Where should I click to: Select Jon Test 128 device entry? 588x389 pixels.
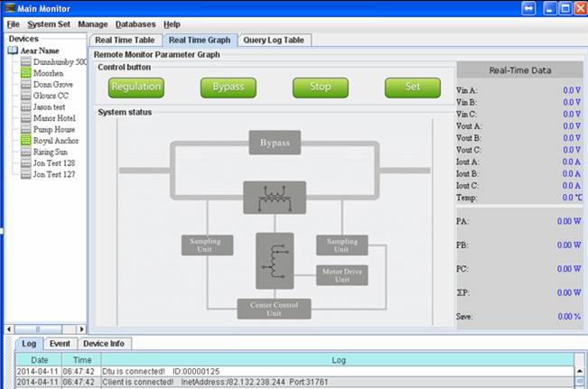pos(54,163)
